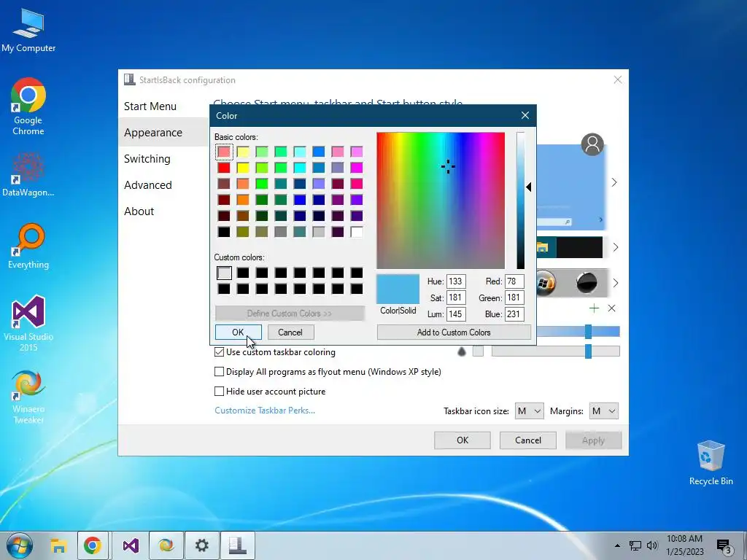Open File Explorer from the taskbar
The image size is (747, 560).
click(58, 545)
